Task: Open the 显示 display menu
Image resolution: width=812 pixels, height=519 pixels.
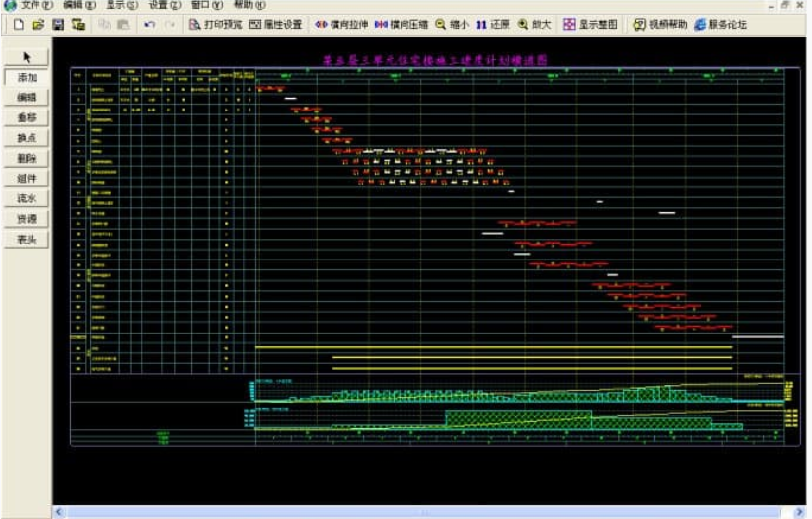Action: tap(122, 5)
